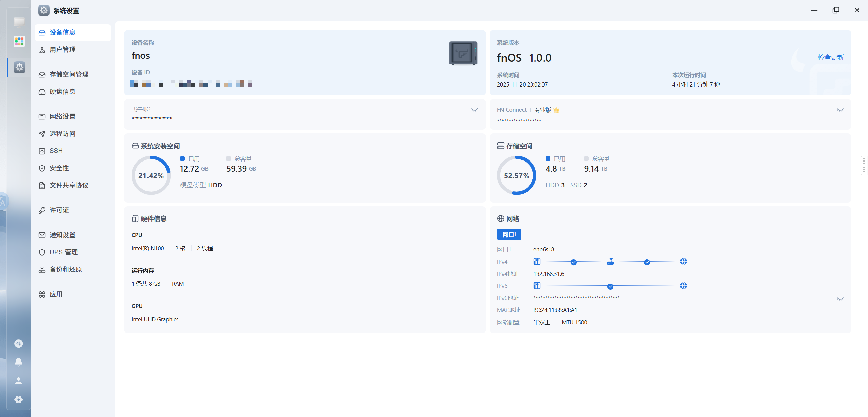868x417 pixels.
Task: Click the IPv4 internet globe icon
Action: click(x=684, y=261)
